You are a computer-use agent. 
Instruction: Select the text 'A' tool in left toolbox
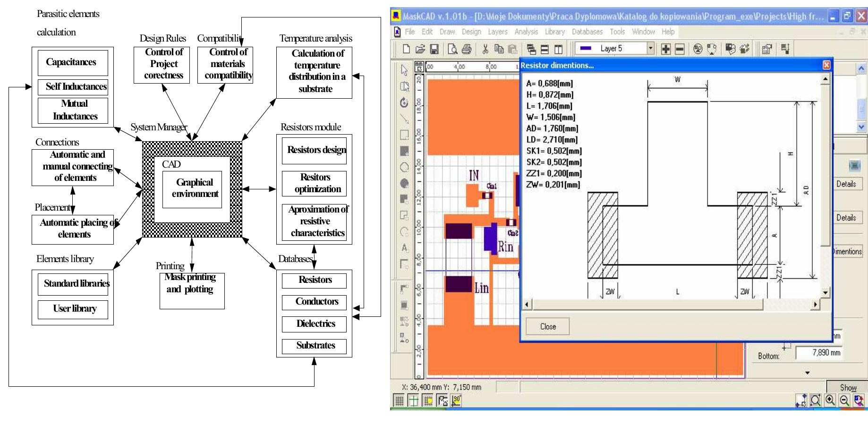point(404,247)
